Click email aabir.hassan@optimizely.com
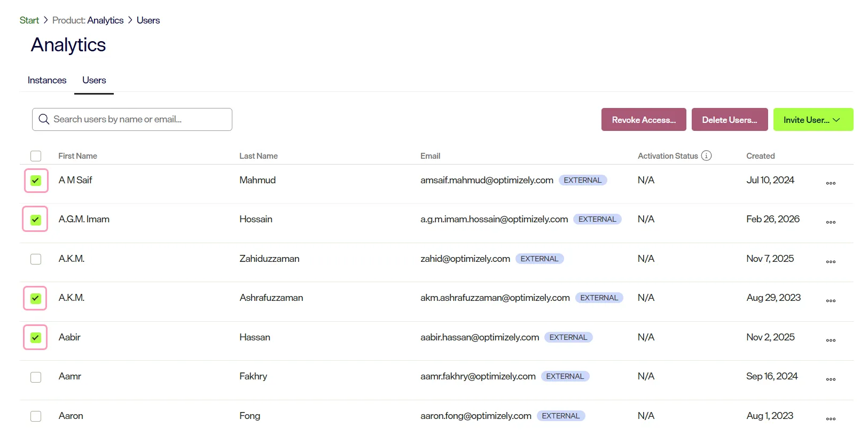The width and height of the screenshot is (868, 435). click(480, 337)
